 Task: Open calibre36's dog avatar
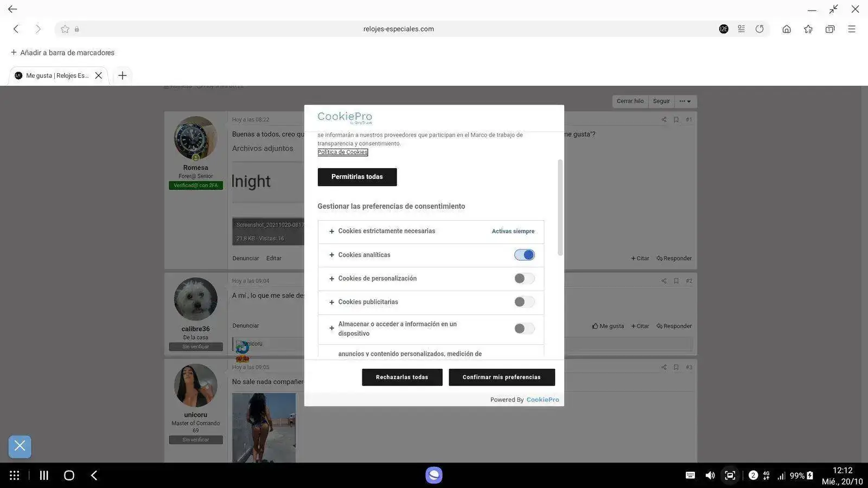196,299
